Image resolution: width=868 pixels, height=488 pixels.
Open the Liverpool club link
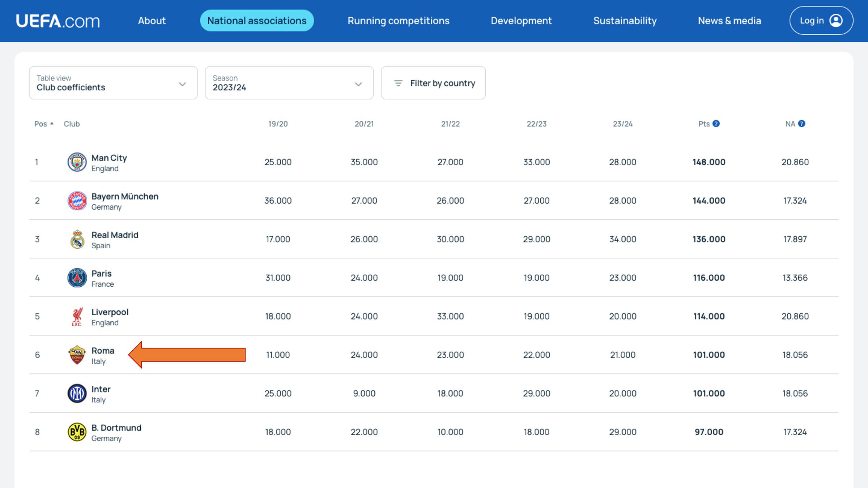coord(110,312)
